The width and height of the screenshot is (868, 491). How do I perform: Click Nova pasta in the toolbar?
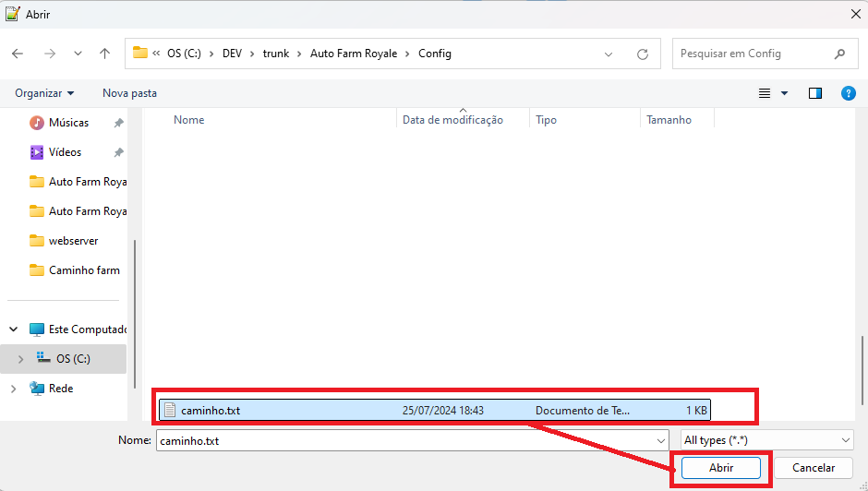129,93
